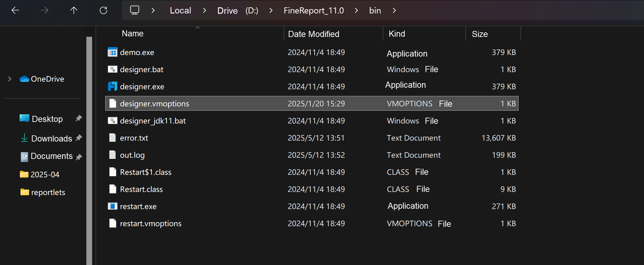Click the designer.bat file icon
Image resolution: width=644 pixels, height=265 pixels.
112,69
